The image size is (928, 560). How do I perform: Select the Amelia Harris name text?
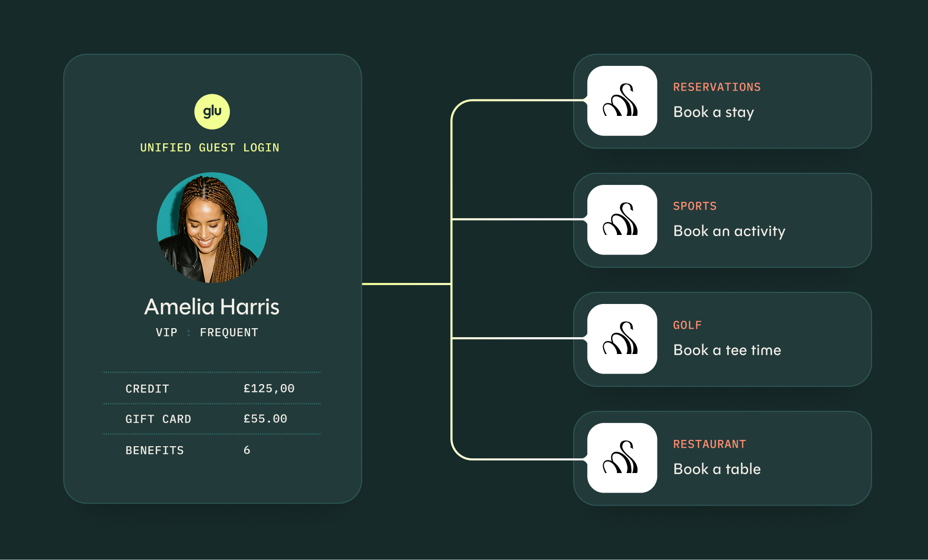coord(211,307)
